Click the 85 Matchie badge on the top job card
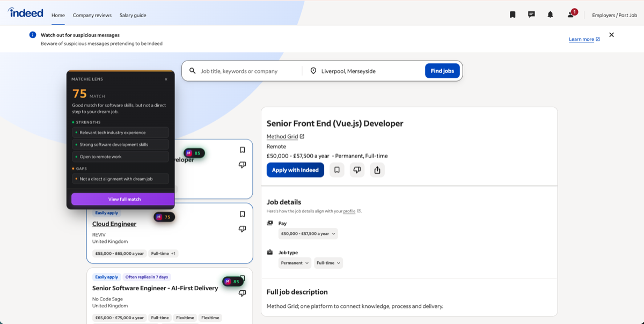Viewport: 644px width, 324px height. [x=194, y=153]
